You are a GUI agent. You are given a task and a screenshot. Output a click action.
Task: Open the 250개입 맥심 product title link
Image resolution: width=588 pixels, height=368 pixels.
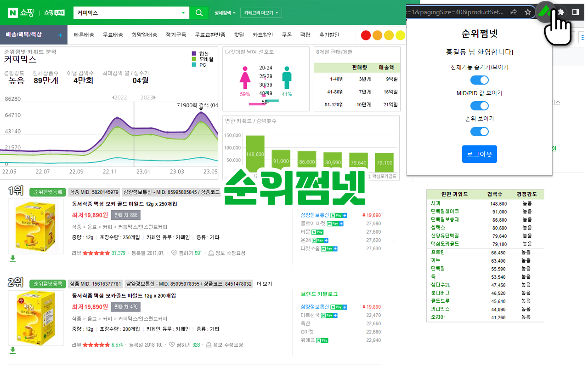124,204
